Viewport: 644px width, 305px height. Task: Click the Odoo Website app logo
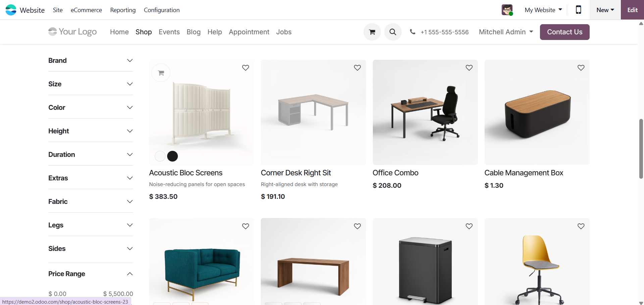tap(11, 10)
